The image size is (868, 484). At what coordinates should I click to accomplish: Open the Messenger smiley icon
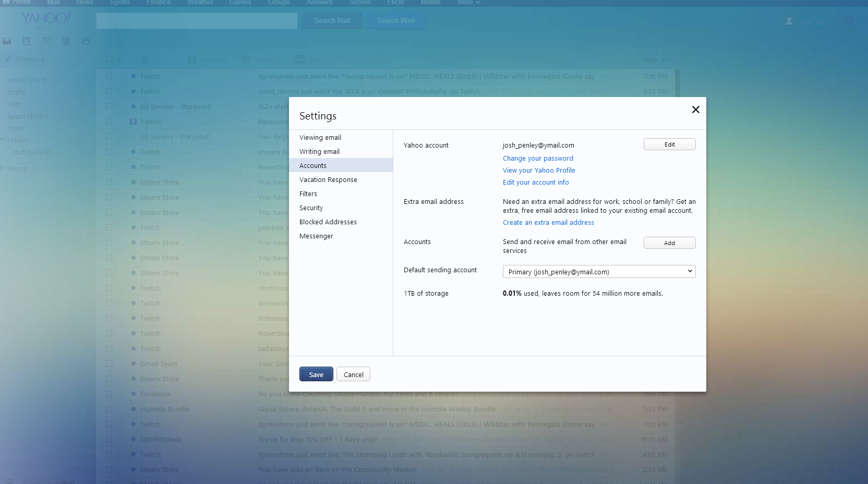point(86,41)
